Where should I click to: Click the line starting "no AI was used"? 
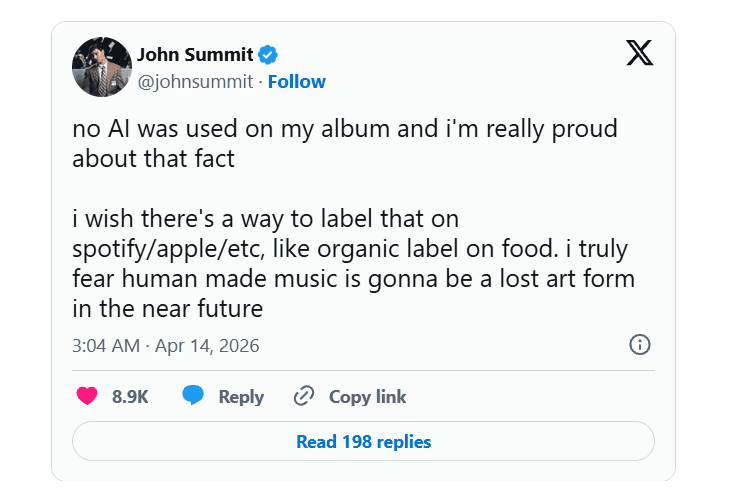[344, 130]
